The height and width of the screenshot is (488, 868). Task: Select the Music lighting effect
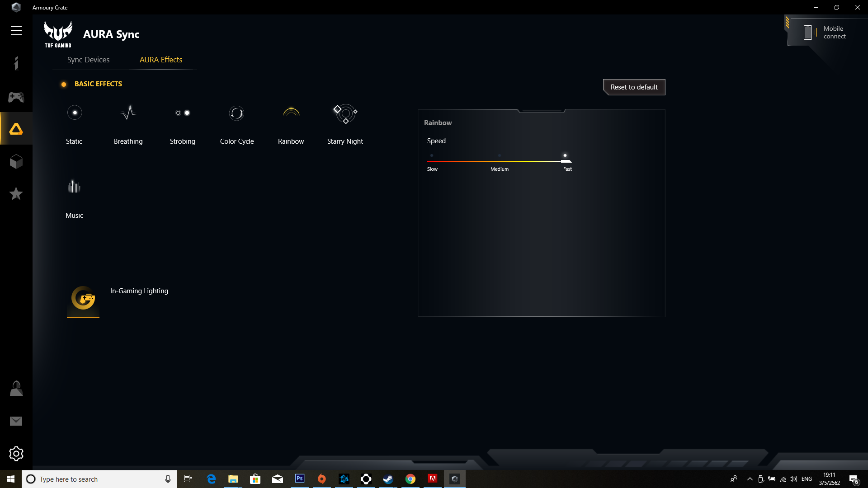coord(74,186)
